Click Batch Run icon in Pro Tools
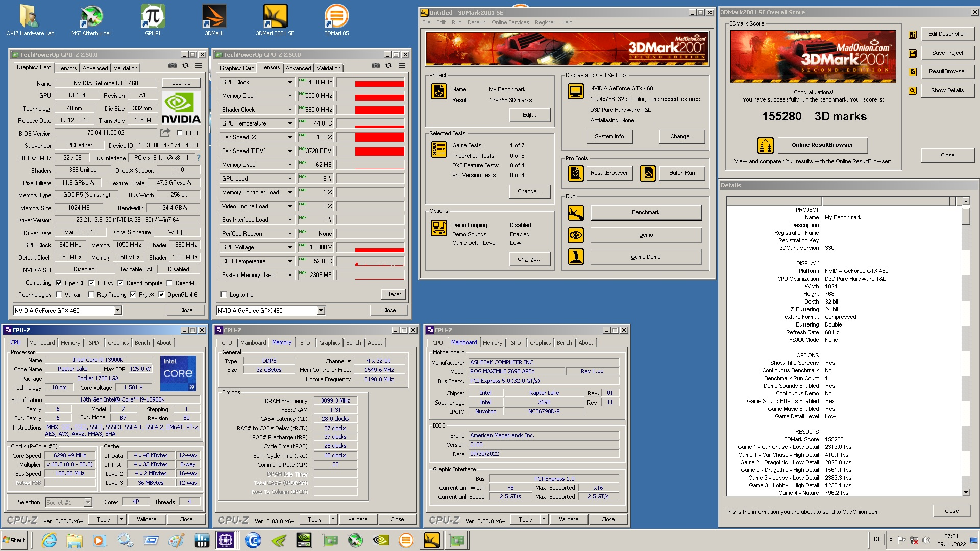 (x=648, y=173)
